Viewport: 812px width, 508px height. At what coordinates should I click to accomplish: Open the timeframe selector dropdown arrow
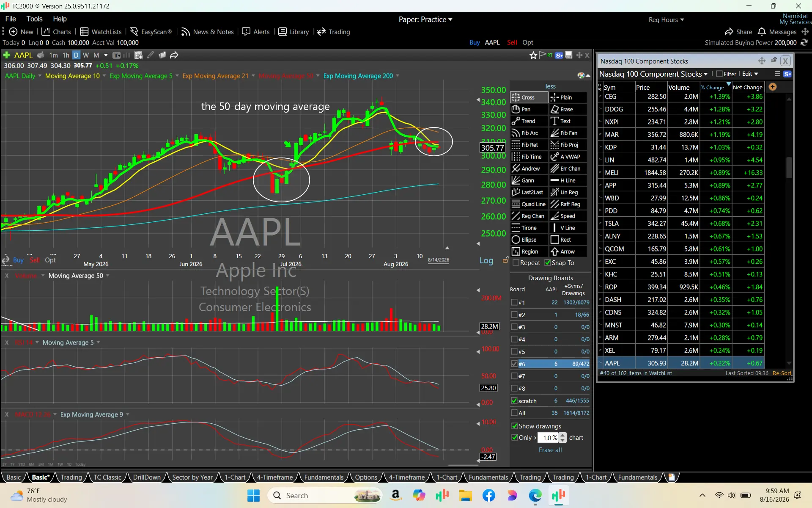point(106,55)
